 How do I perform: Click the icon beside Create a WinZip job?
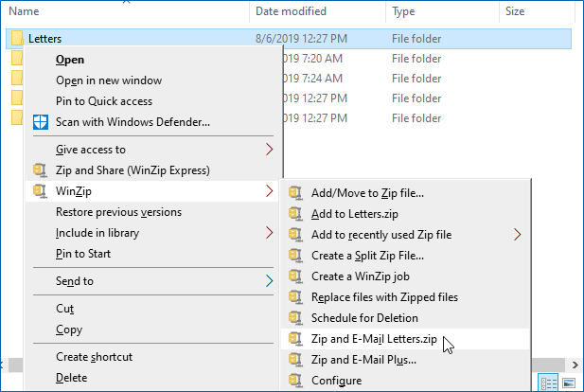pos(295,276)
